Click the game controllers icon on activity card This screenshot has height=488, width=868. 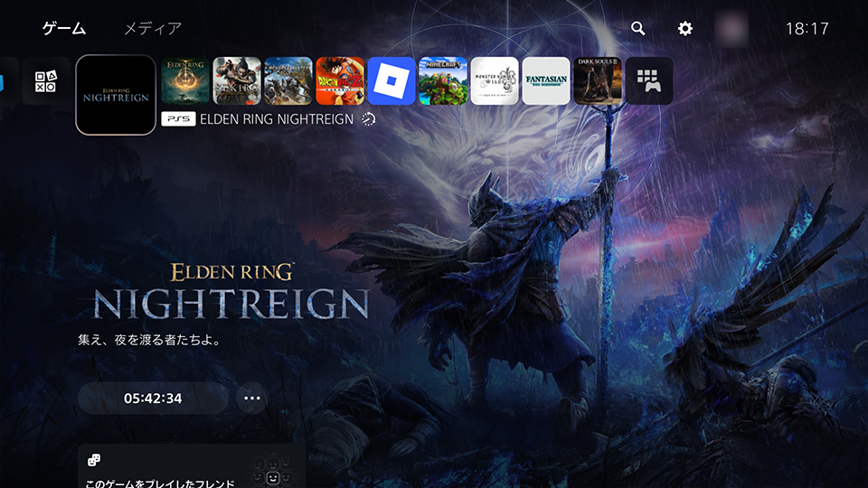coord(94,460)
